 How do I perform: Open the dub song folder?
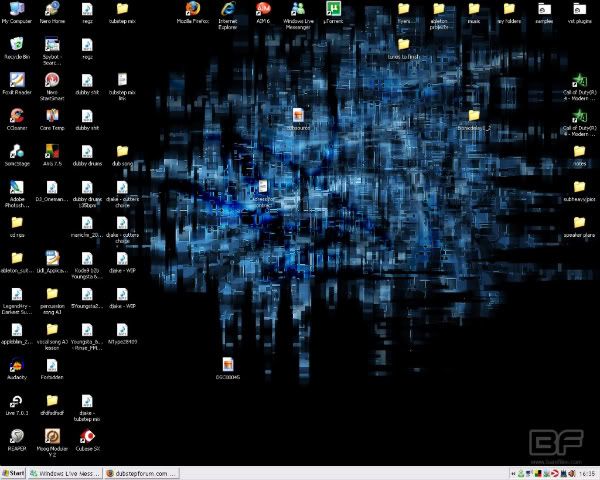(x=122, y=155)
